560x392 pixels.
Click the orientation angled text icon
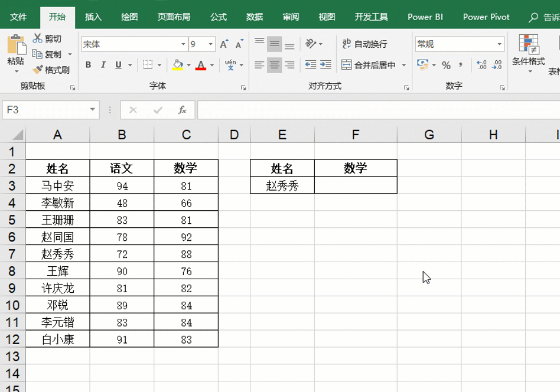pos(310,44)
